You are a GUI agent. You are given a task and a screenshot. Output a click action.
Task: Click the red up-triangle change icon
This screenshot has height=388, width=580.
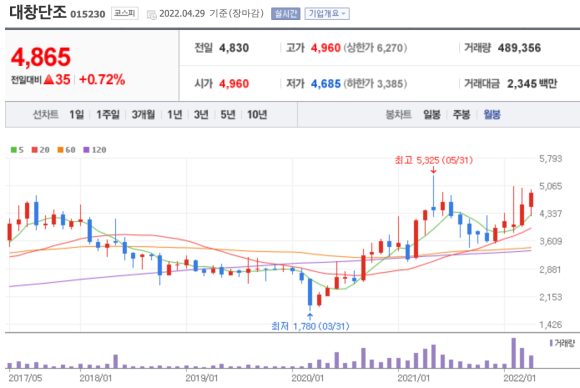49,80
